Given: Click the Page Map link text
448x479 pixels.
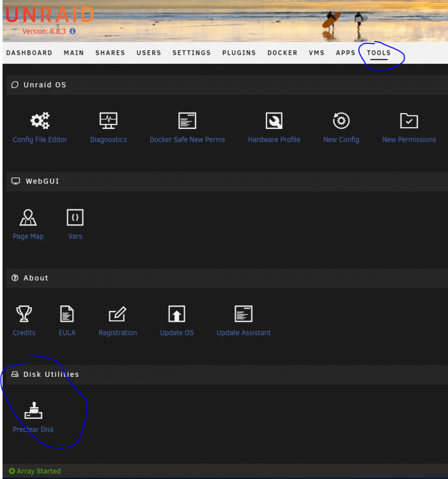Looking at the screenshot, I should tap(28, 236).
